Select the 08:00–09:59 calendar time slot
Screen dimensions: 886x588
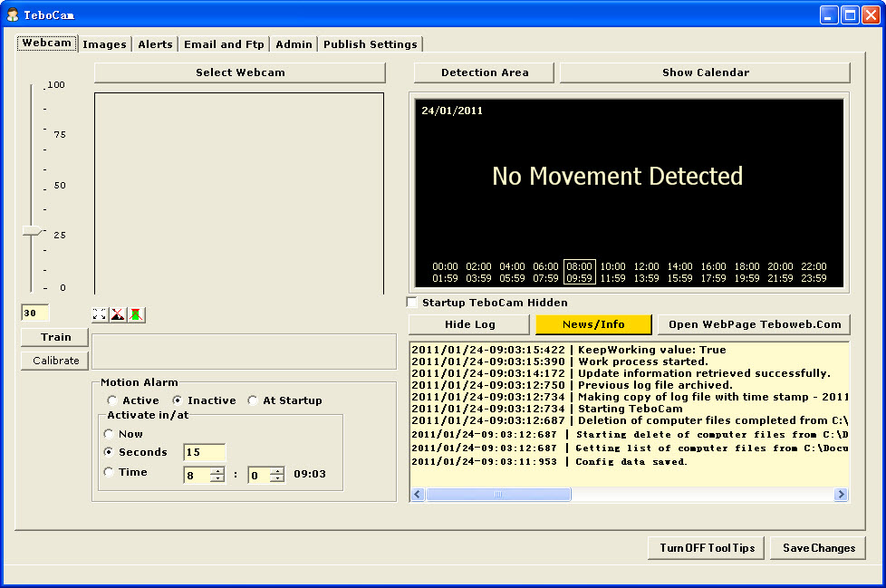[x=579, y=273]
